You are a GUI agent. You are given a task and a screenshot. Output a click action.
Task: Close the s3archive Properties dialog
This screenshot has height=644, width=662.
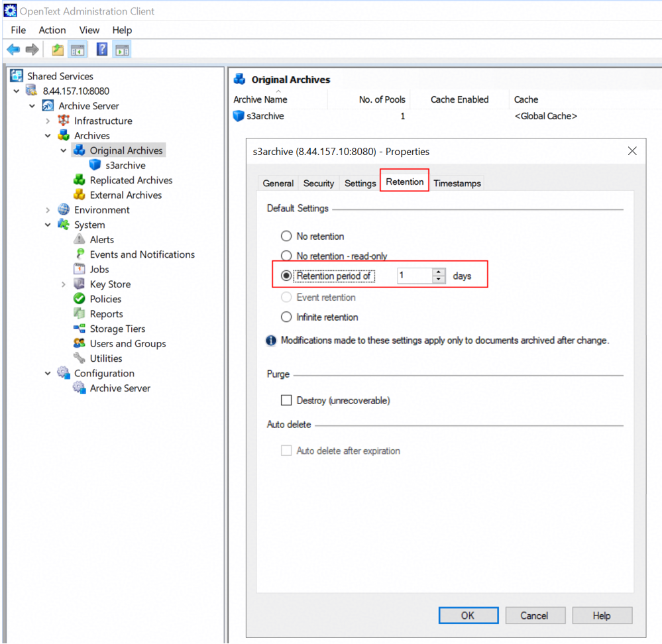[632, 151]
